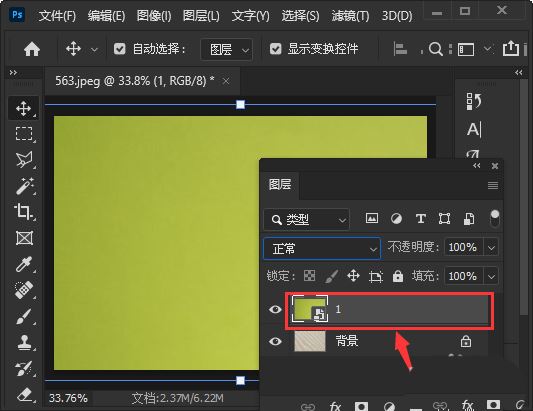The width and height of the screenshot is (533, 411).
Task: Select the Magic Wand tool
Action: click(x=23, y=186)
